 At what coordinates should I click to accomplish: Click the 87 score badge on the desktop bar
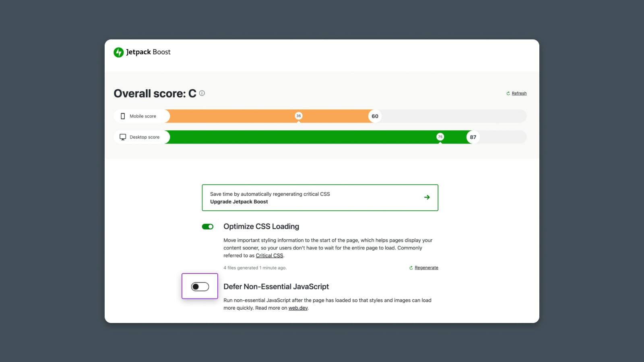click(x=473, y=137)
